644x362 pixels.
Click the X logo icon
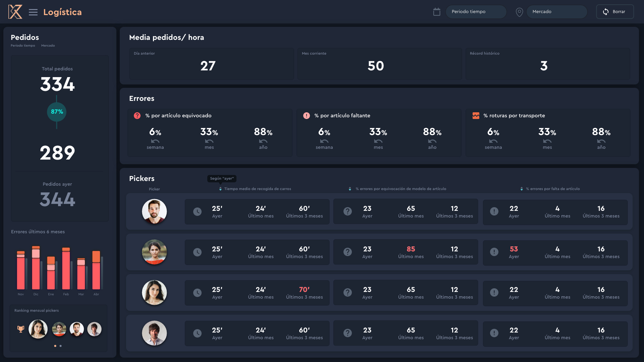tap(15, 12)
